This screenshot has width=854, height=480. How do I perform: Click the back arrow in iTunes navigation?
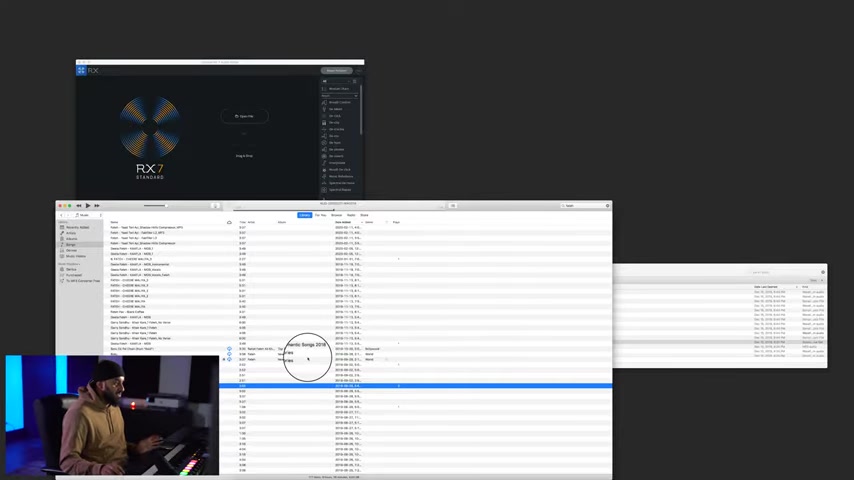(62, 215)
